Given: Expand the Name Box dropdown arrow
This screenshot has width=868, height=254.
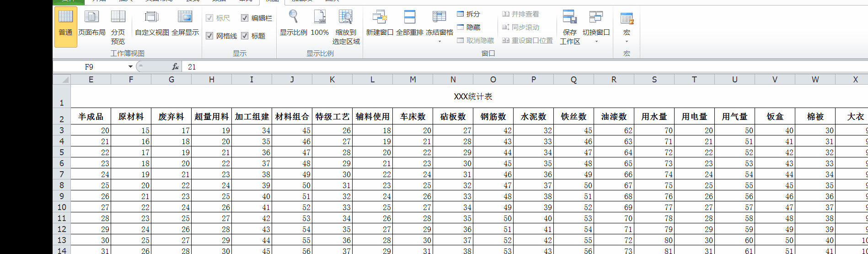Looking at the screenshot, I should pyautogui.click(x=130, y=67).
